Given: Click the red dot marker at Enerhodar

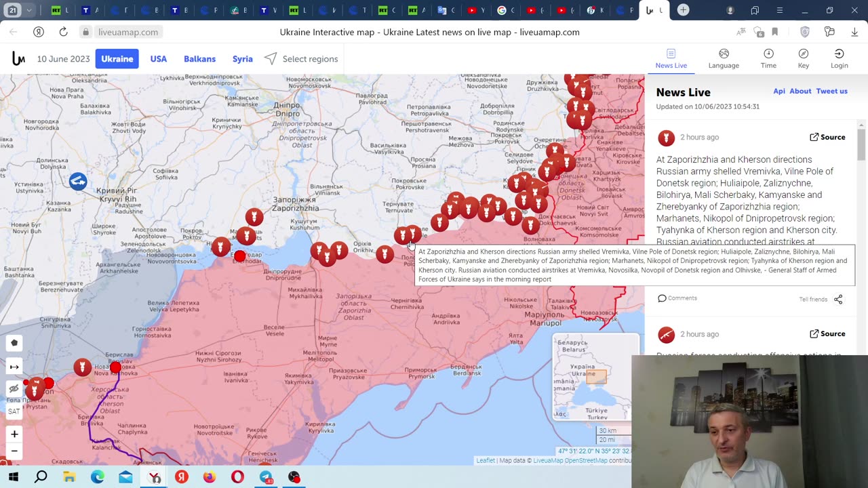Looking at the screenshot, I should click(x=239, y=256).
